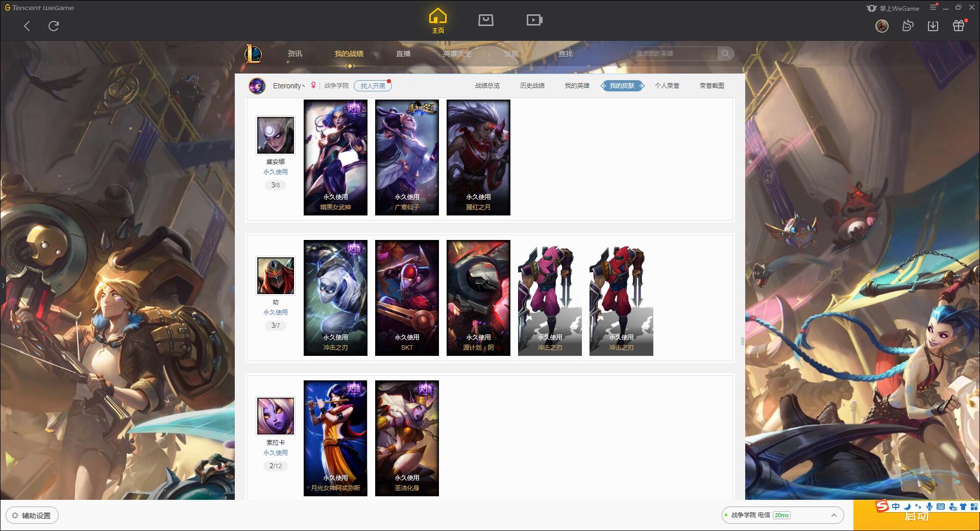Image resolution: width=980 pixels, height=531 pixels.
Task: Click the page vertical scrollbar handle
Action: (742, 341)
